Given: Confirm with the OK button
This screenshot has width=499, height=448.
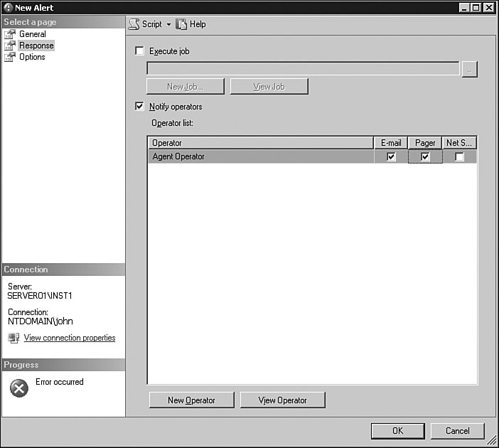Looking at the screenshot, I should [x=398, y=431].
